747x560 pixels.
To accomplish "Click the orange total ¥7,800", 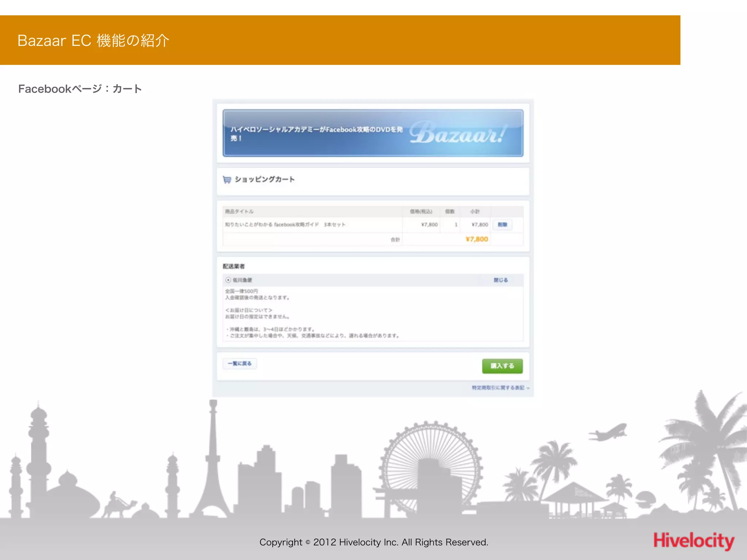I will click(477, 239).
